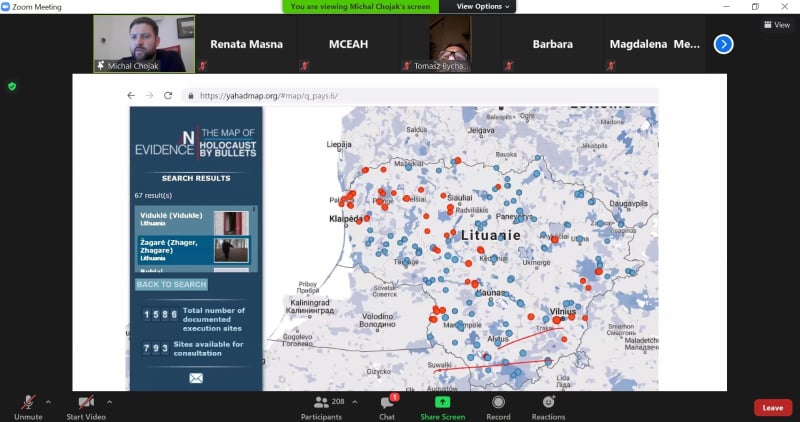This screenshot has width=800, height=422.
Task: Click the Liepāja label on map
Action: point(339,144)
